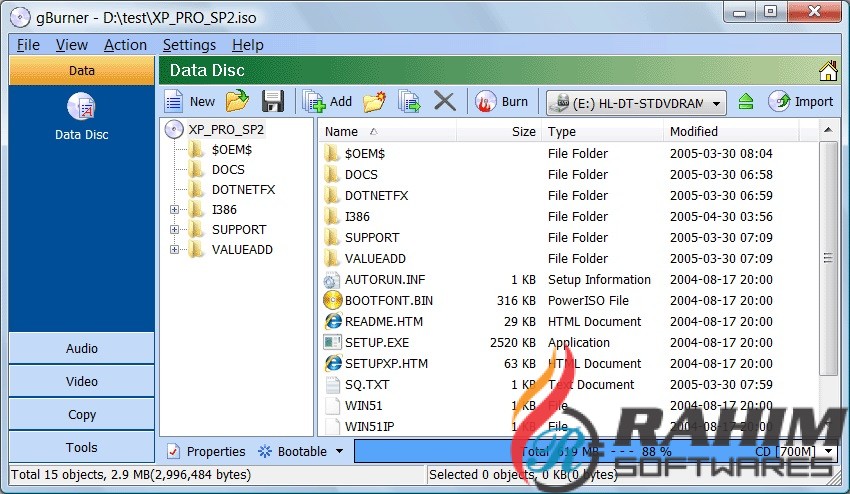The width and height of the screenshot is (850, 494).
Task: Select DOCS folder in tree
Action: pos(228,170)
